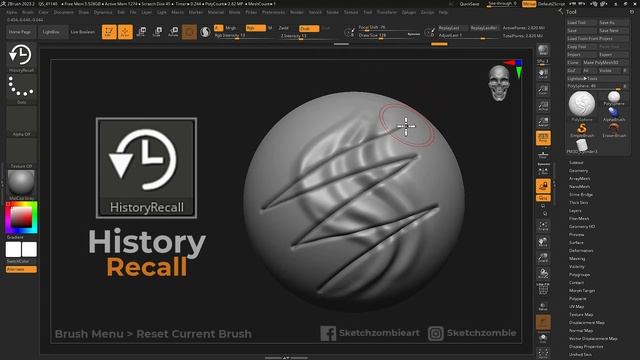
Task: Click the skull head CamView icon
Action: click(x=499, y=83)
